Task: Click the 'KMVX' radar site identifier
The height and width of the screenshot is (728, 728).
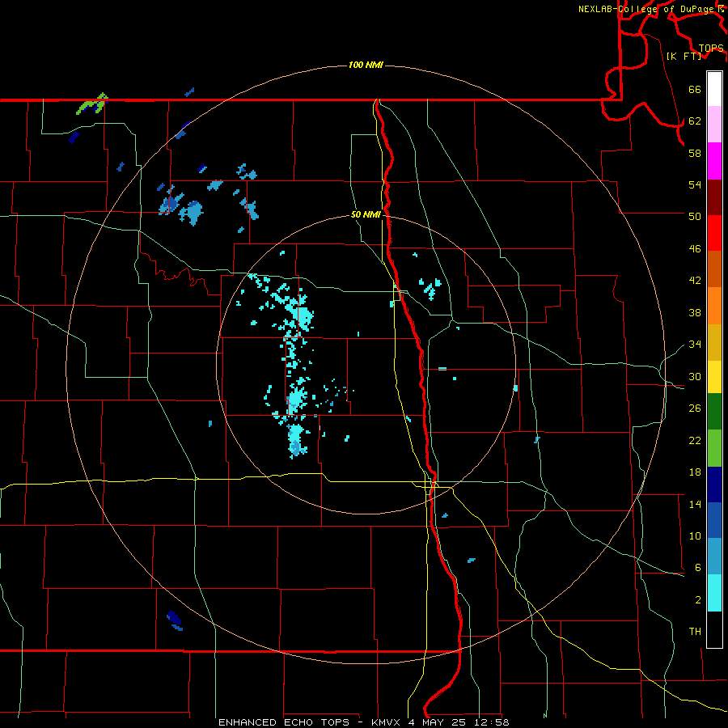Action: (x=385, y=722)
